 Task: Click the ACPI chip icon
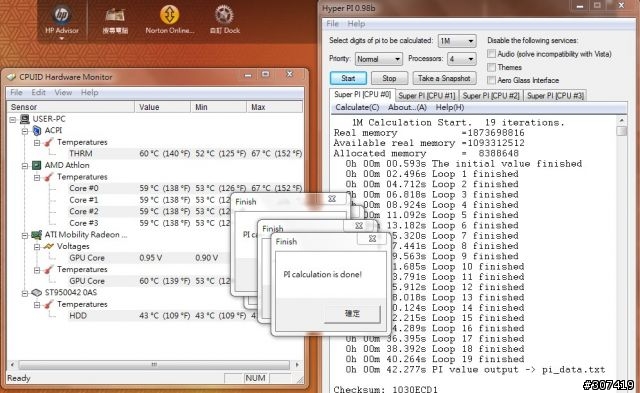click(37, 131)
